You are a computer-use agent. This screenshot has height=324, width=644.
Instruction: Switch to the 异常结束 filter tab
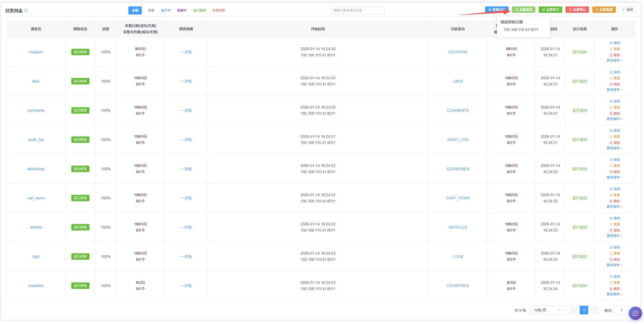click(219, 10)
